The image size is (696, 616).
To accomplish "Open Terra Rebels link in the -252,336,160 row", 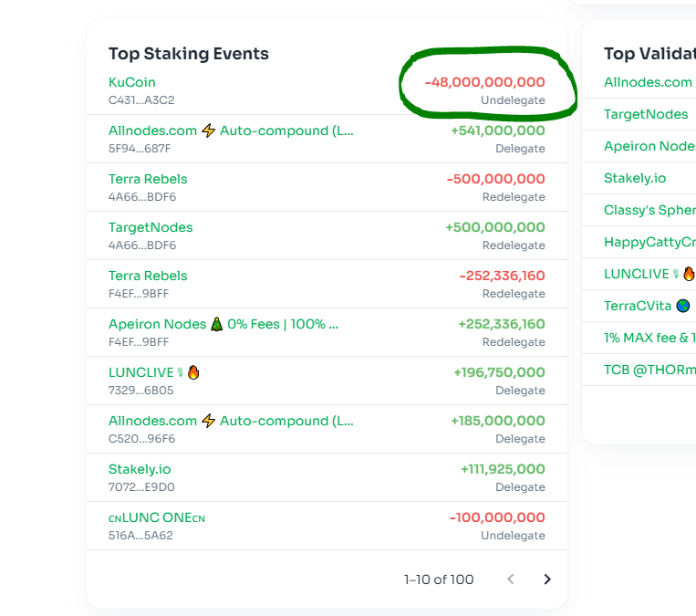I will pyautogui.click(x=148, y=276).
